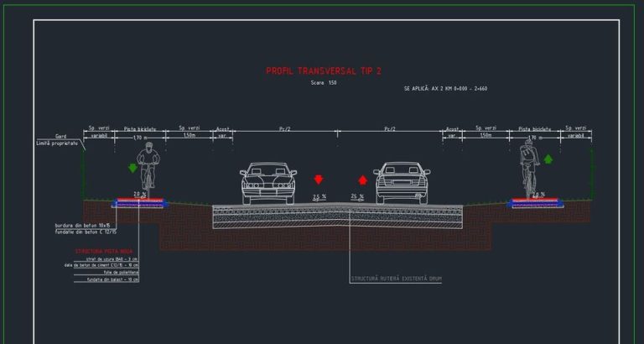Image resolution: width=644 pixels, height=344 pixels.
Task: Select the variabilă dimension on right edge
Action: coord(576,135)
